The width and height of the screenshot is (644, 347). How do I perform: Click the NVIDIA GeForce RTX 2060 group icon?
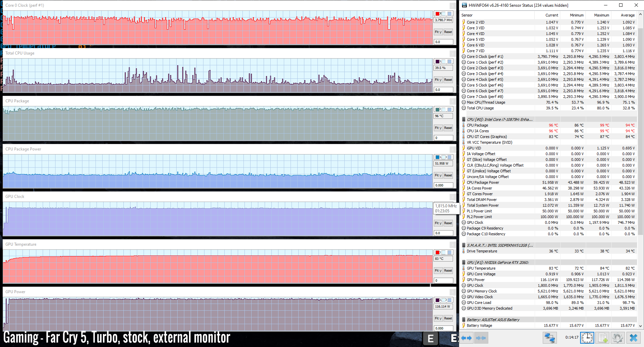464,263
